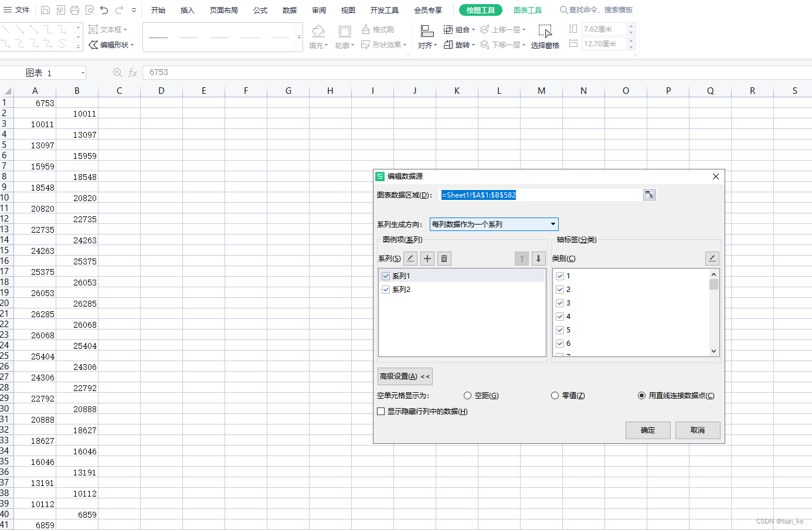Open the 插入 ribbon tab
Image resolution: width=812 pixels, height=530 pixels.
[x=188, y=10]
